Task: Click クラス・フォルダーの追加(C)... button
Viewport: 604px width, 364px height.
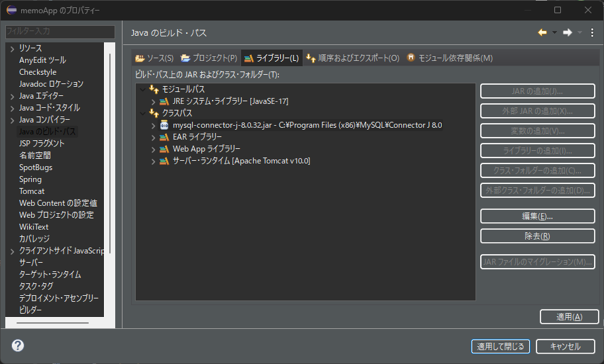Action: [x=537, y=171]
